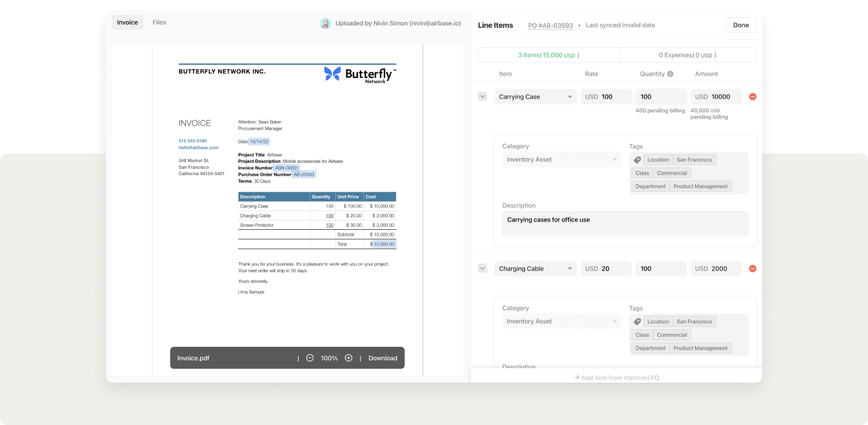Screen dimensions: 868x425
Task: Click the Invoice.pdf file name
Action: coord(193,358)
